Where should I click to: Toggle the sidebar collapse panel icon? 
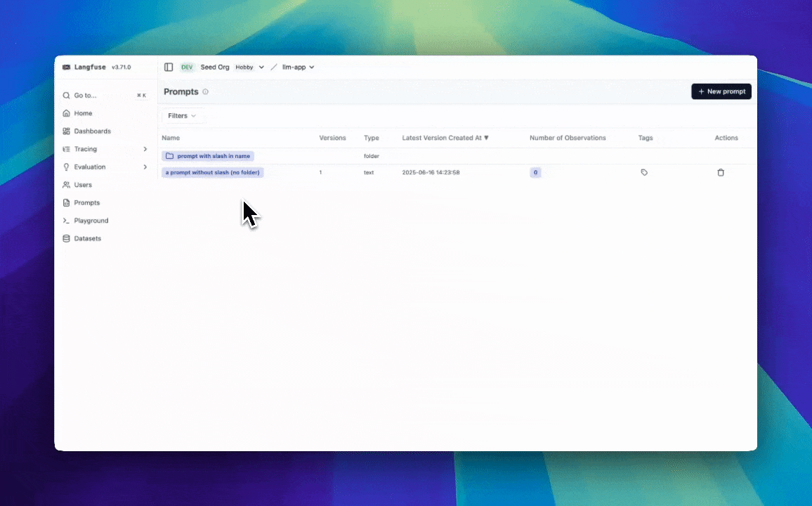click(169, 67)
